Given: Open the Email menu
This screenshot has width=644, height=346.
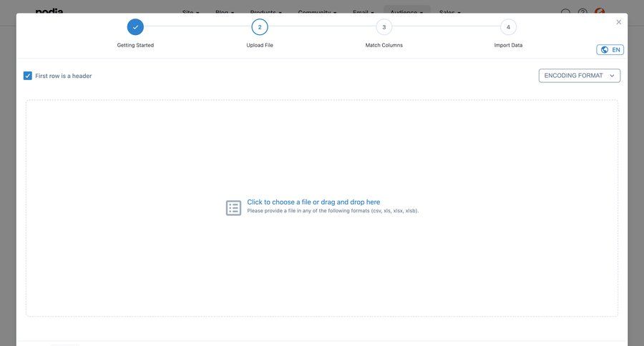Looking at the screenshot, I should point(363,12).
